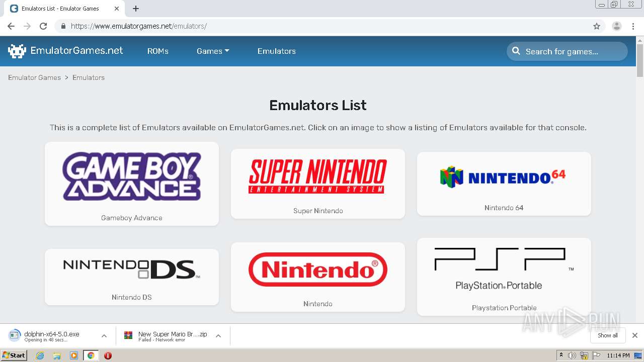Open a new tab with plus button
The image size is (644, 362).
click(x=136, y=9)
